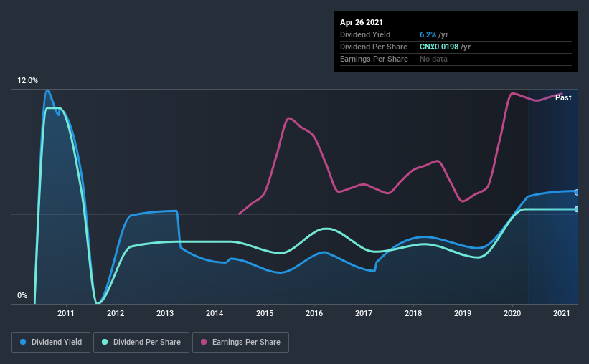Screen dimensions: 589x364
Task: Click the teal Dividend Per Share endpoint marker
Action: pyautogui.click(x=576, y=209)
